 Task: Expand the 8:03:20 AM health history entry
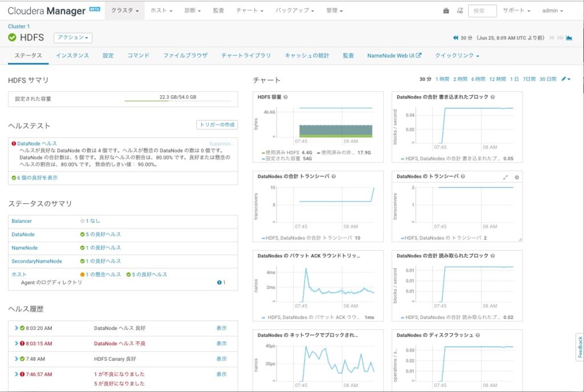point(17,328)
